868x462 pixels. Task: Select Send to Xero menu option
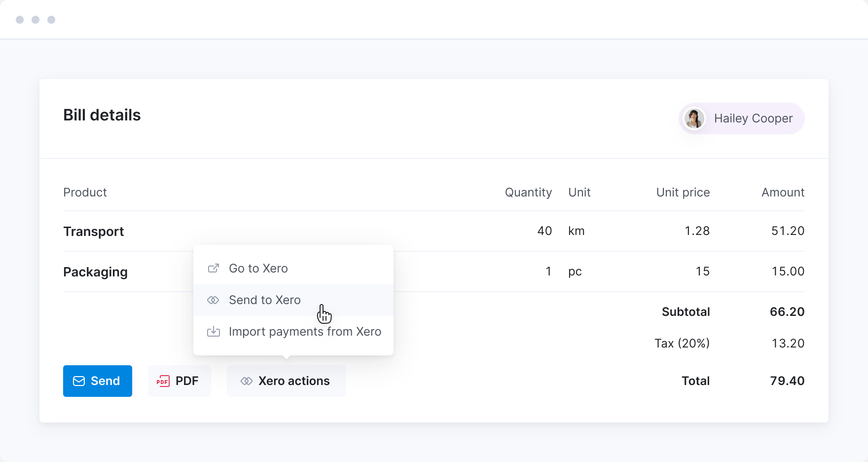(265, 300)
